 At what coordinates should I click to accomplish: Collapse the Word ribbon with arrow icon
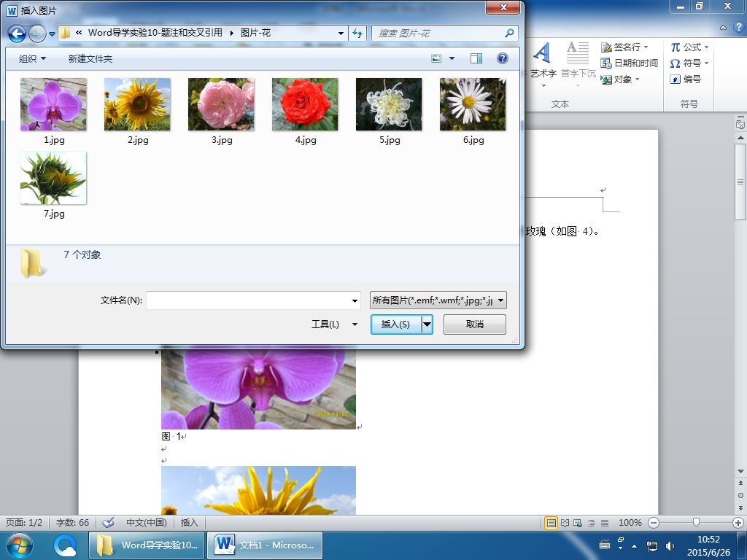pos(723,28)
